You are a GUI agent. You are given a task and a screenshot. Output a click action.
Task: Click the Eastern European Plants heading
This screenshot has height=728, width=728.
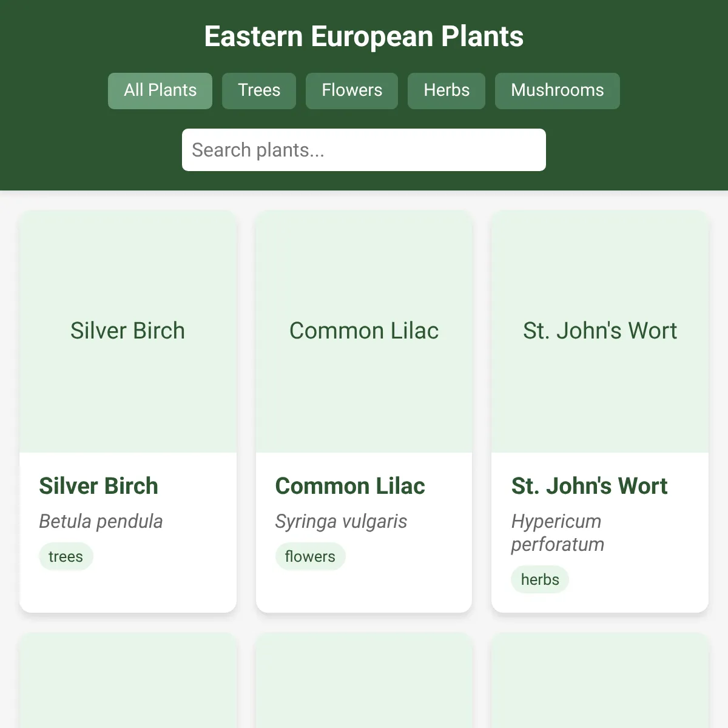pyautogui.click(x=364, y=36)
